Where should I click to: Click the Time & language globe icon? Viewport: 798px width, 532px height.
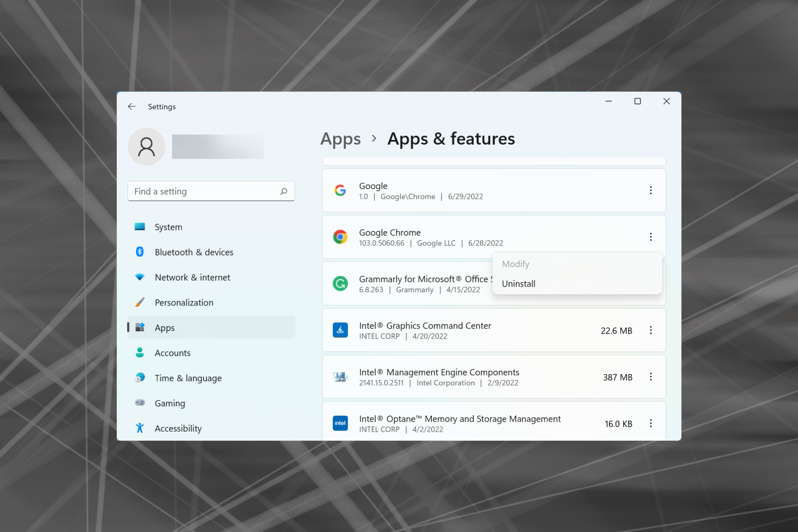tap(140, 377)
